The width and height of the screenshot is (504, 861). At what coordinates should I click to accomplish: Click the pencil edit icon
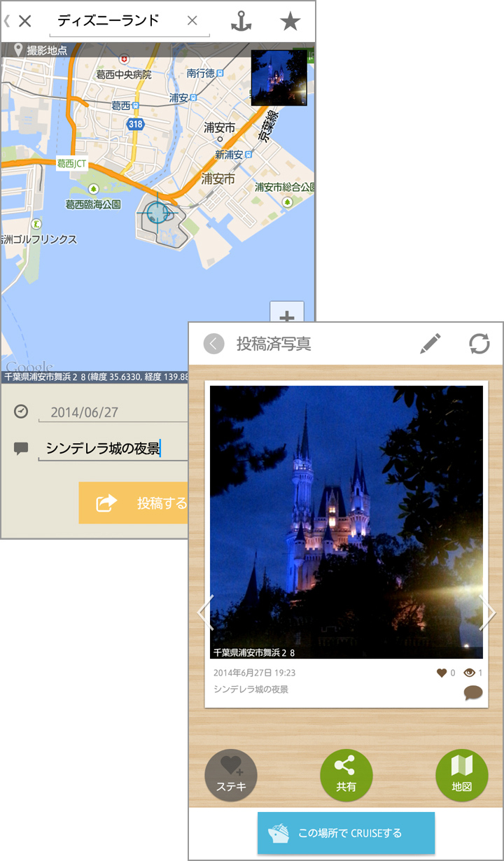pyautogui.click(x=430, y=344)
